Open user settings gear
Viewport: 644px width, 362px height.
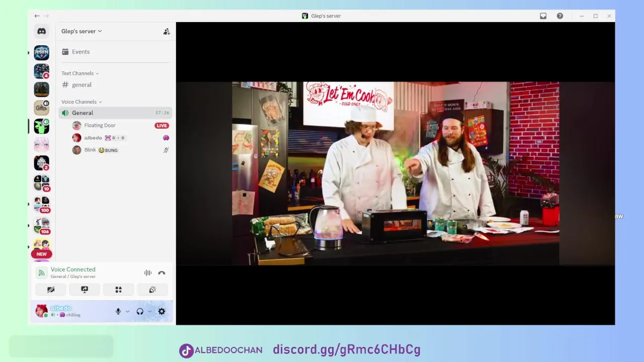tap(162, 311)
